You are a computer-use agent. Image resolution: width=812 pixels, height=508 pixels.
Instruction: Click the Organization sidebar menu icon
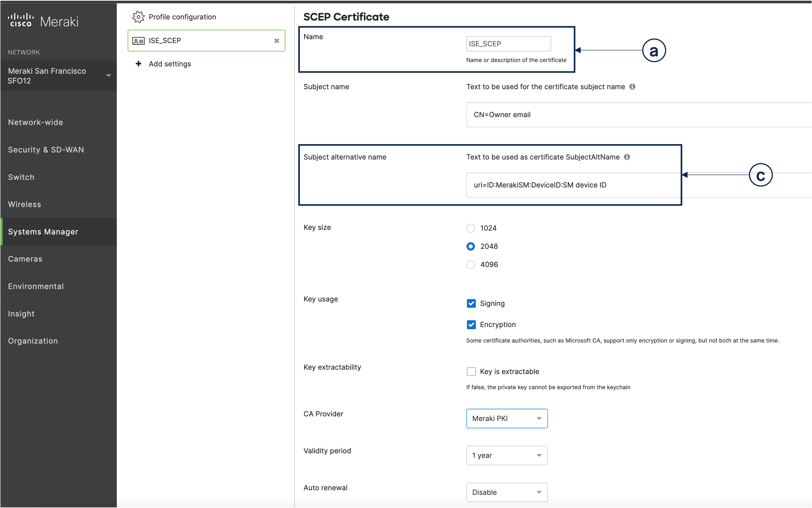pos(33,340)
